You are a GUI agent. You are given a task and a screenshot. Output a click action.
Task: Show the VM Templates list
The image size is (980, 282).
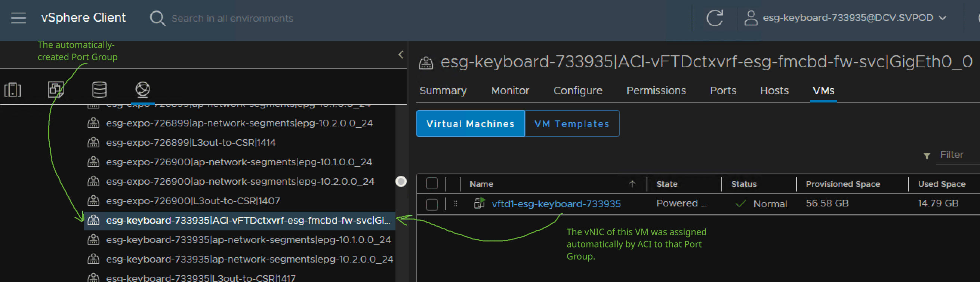tap(572, 124)
